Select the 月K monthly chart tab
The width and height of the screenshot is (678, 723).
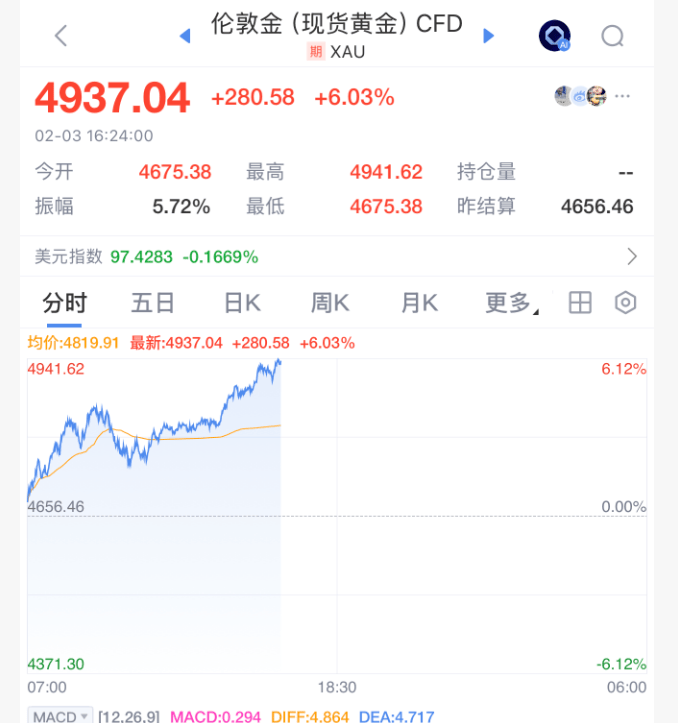tap(419, 303)
